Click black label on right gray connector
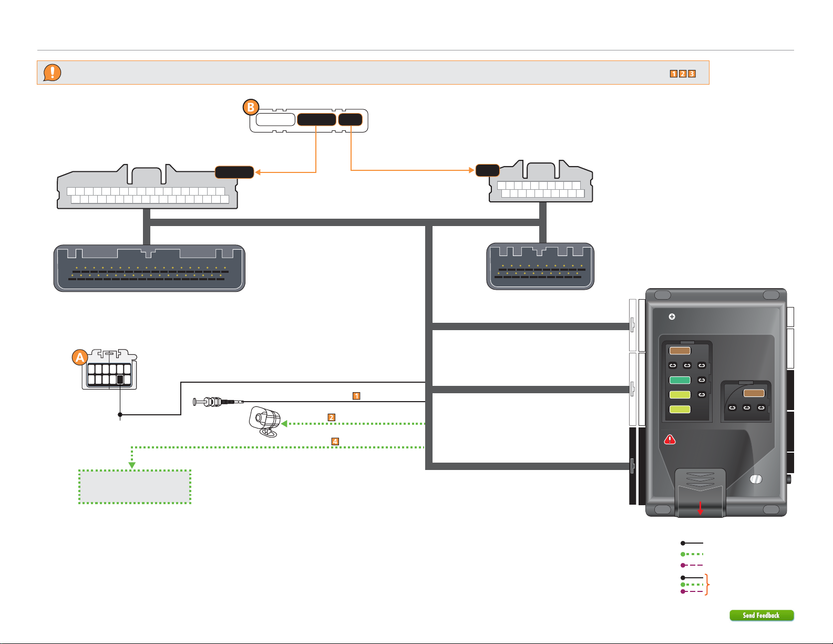This screenshot has width=833, height=644. coord(487,170)
